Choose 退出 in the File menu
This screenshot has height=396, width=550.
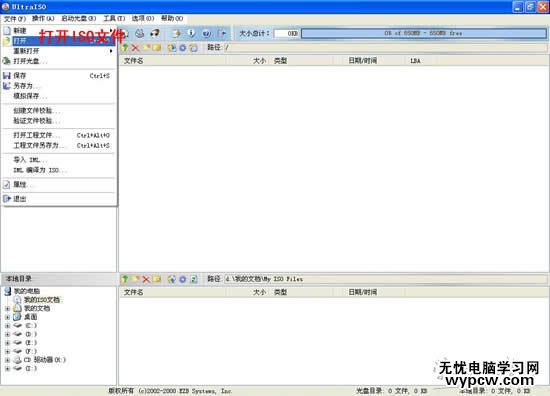click(59, 199)
